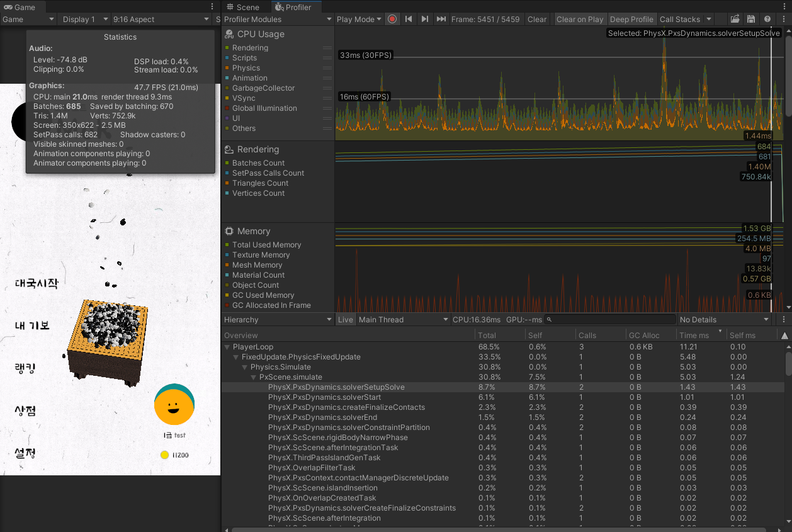Viewport: 792px width, 532px height.
Task: Open the Main Thread selector dropdown
Action: point(403,319)
